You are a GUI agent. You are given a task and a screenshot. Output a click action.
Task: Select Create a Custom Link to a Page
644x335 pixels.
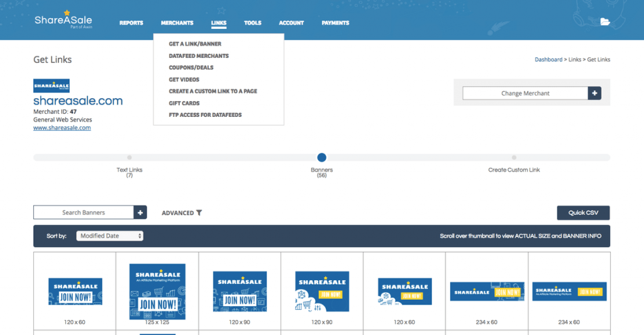point(213,91)
